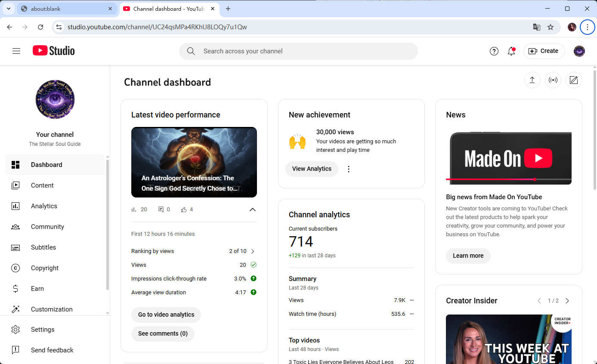The width and height of the screenshot is (597, 364).
Task: Click the Upload videos arrow icon
Action: [532, 80]
